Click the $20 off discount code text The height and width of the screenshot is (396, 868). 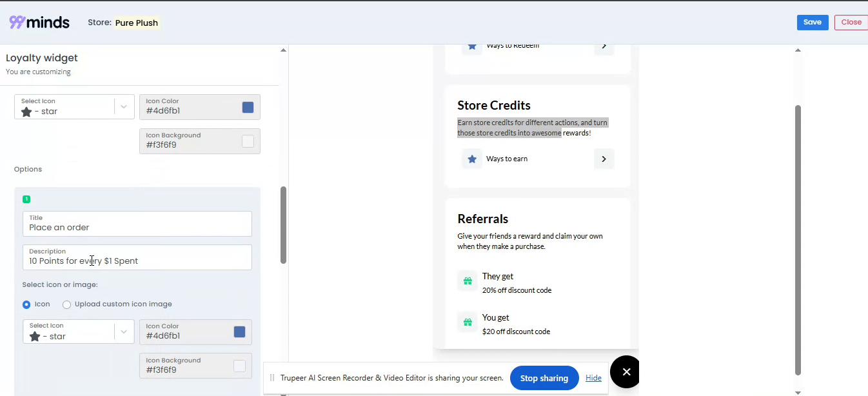516,332
